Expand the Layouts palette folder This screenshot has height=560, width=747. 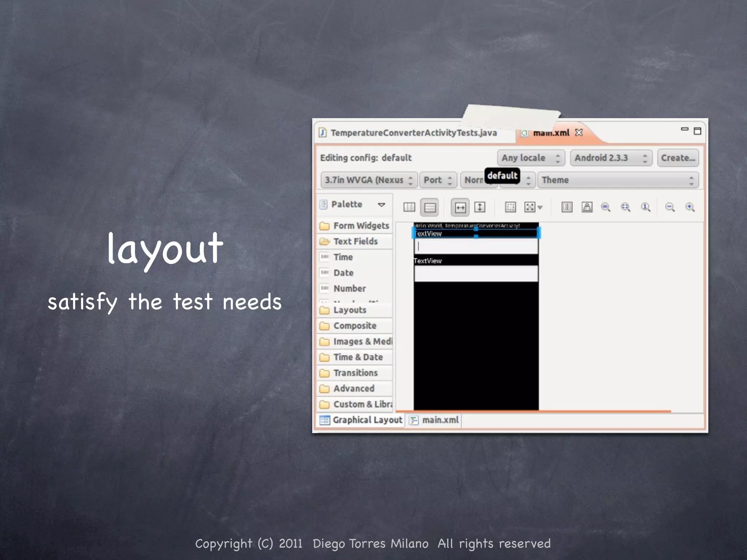[349, 310]
